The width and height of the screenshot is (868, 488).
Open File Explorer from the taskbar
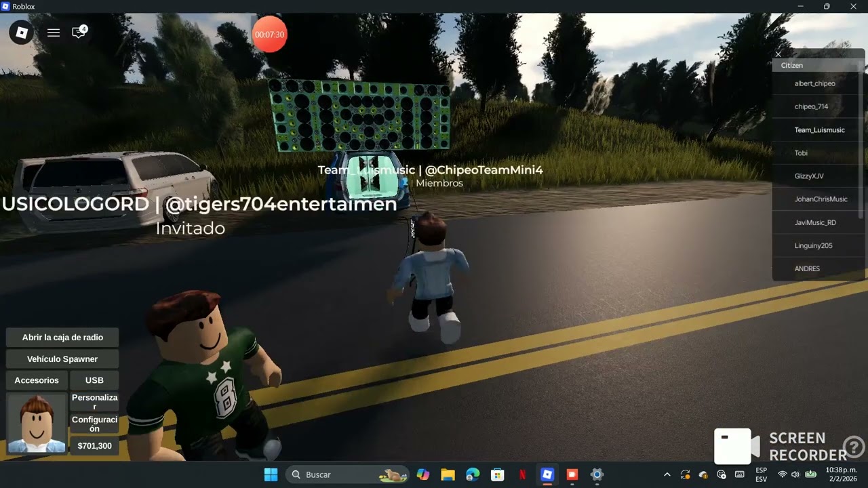pos(448,474)
